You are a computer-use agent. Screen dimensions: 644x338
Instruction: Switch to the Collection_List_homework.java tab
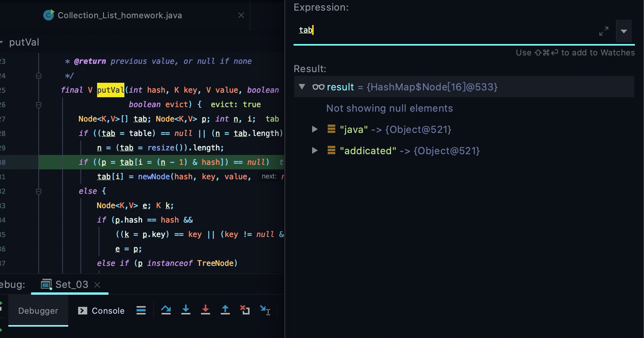pos(119,15)
